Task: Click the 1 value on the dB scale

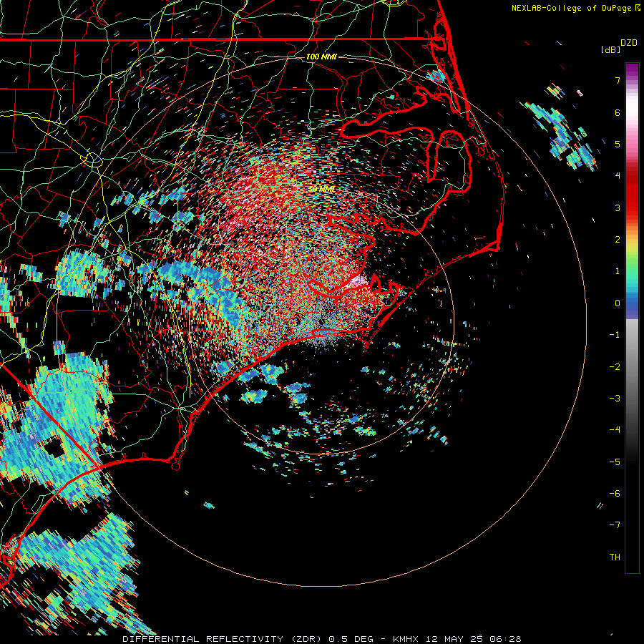Action: click(x=618, y=271)
